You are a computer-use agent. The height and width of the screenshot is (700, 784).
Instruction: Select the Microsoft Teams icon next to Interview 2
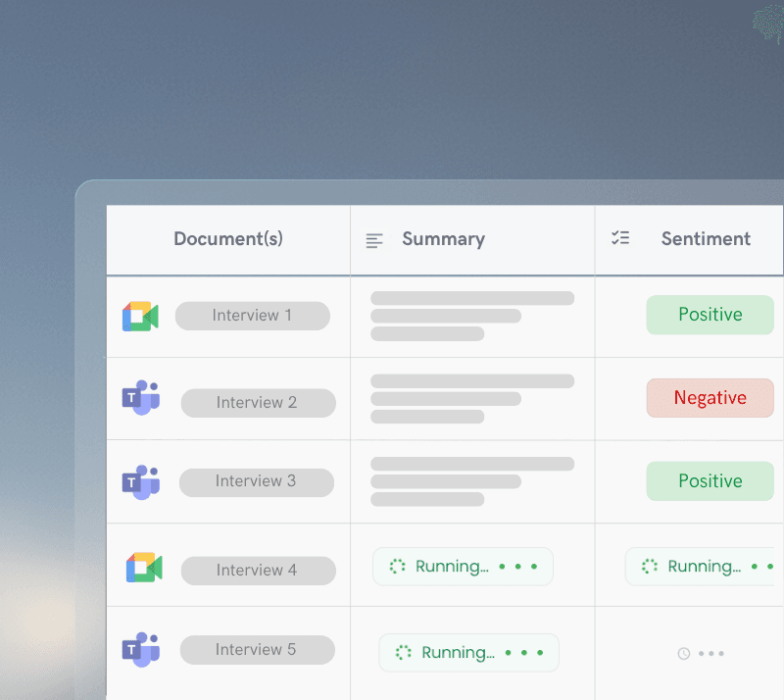(140, 398)
